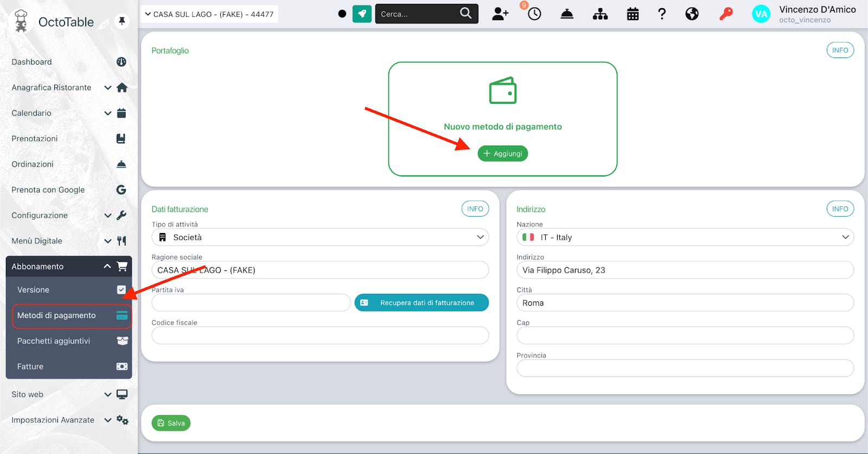Click Recupera dati di fatturazione button
Image resolution: width=868 pixels, height=454 pixels.
click(x=422, y=302)
